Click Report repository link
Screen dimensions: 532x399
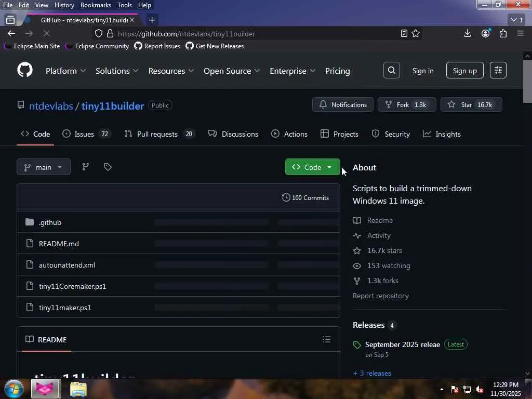pyautogui.click(x=381, y=296)
